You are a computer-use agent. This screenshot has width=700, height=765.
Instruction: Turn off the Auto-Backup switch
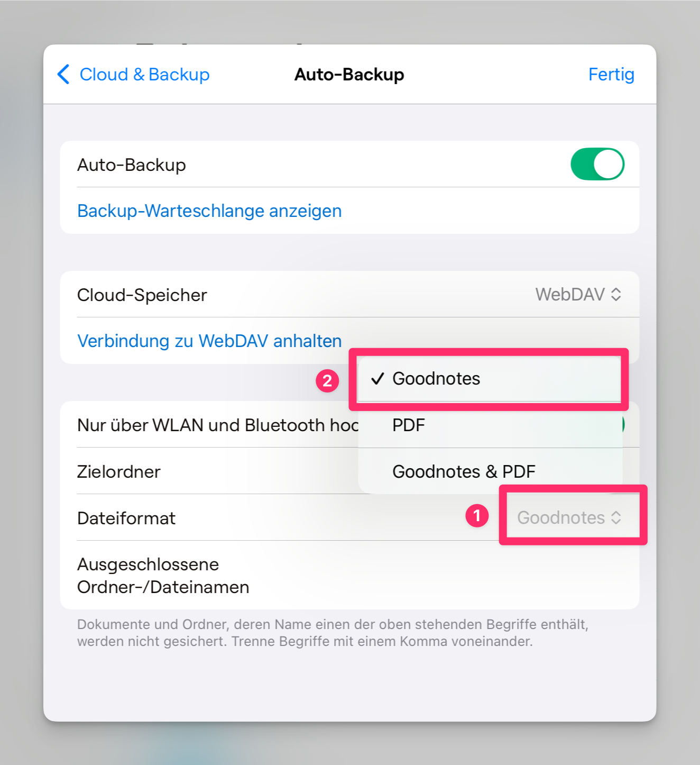(x=597, y=164)
